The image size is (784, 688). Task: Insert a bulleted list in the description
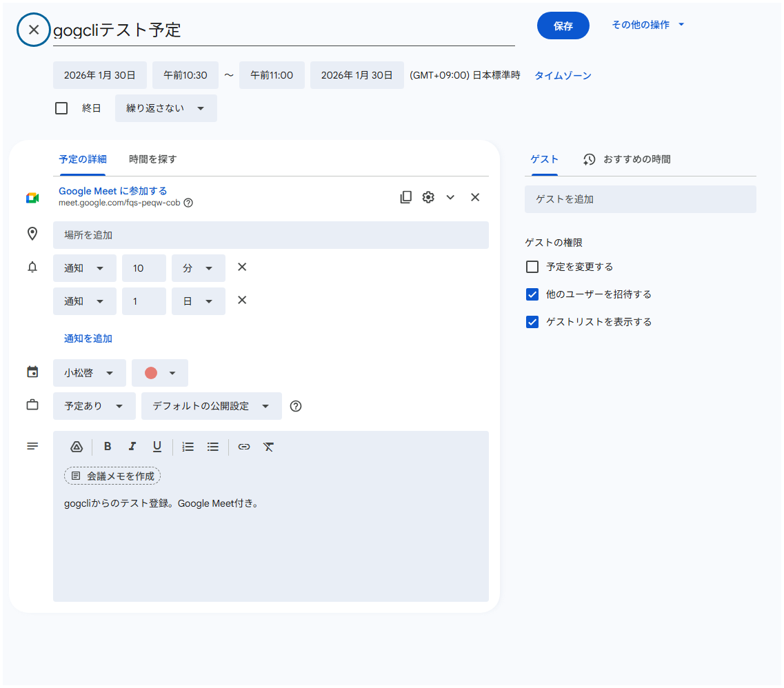point(212,446)
